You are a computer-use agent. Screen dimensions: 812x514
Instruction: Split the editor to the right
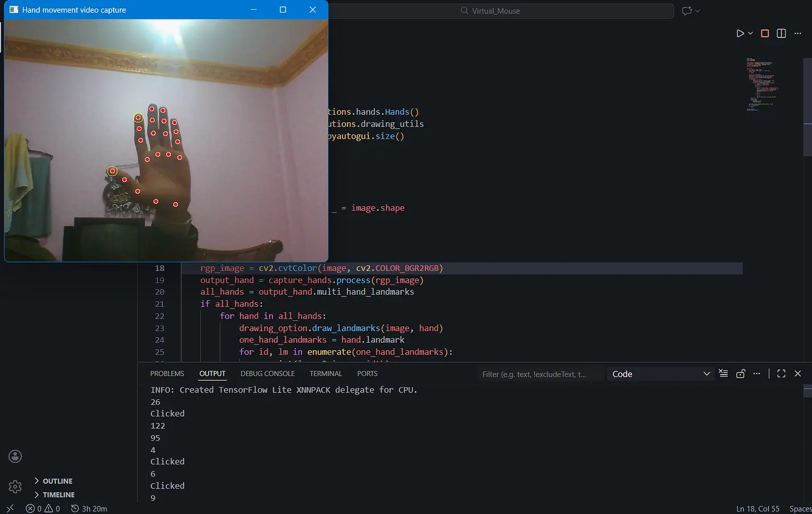tap(781, 34)
